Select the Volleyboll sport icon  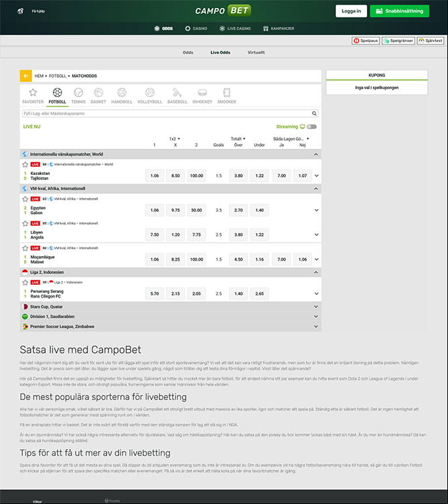[x=150, y=92]
